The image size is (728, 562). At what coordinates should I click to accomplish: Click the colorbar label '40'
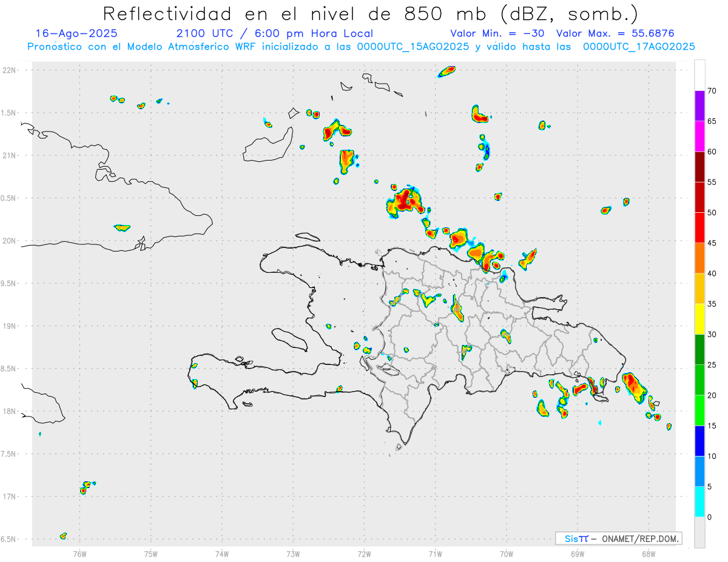click(x=712, y=273)
